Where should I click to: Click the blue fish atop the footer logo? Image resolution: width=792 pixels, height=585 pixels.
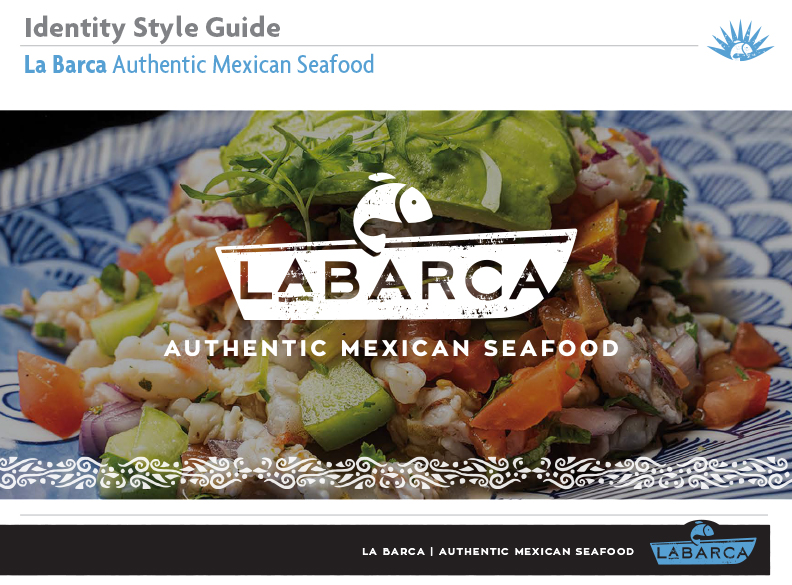[703, 530]
